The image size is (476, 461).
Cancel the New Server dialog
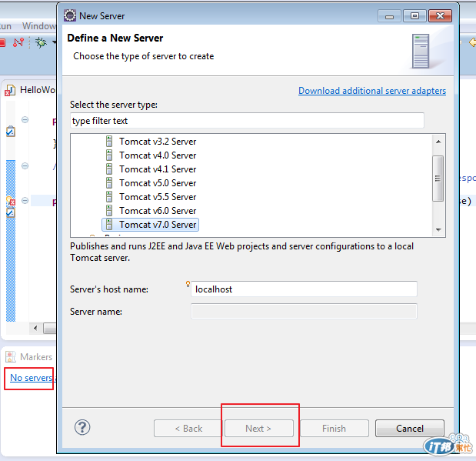click(410, 429)
